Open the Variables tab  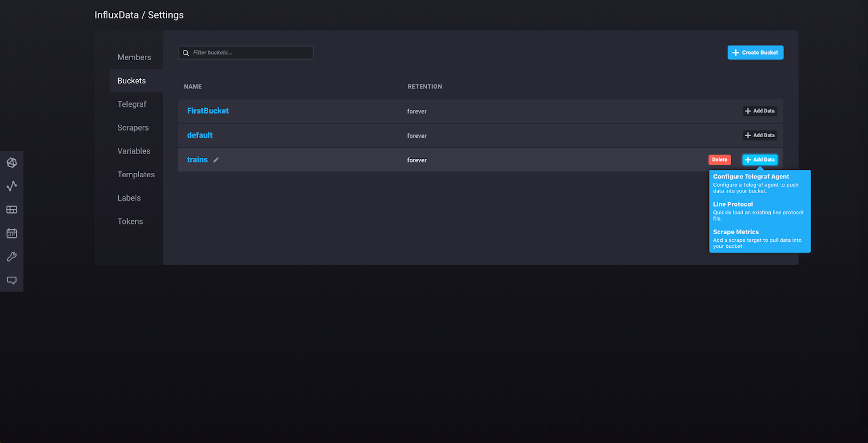(134, 151)
